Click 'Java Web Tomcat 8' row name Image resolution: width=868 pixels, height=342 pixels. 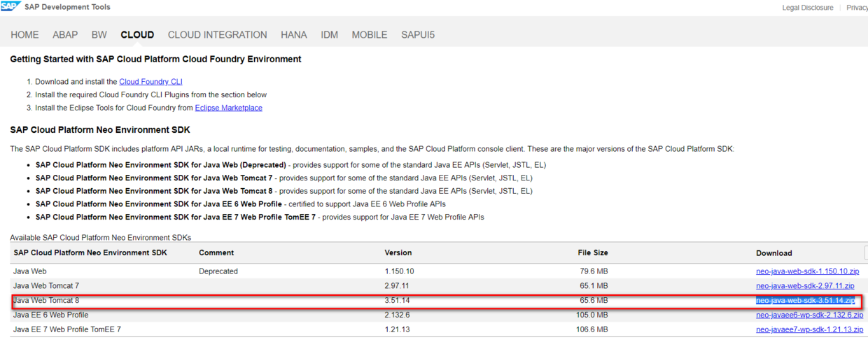[46, 301]
